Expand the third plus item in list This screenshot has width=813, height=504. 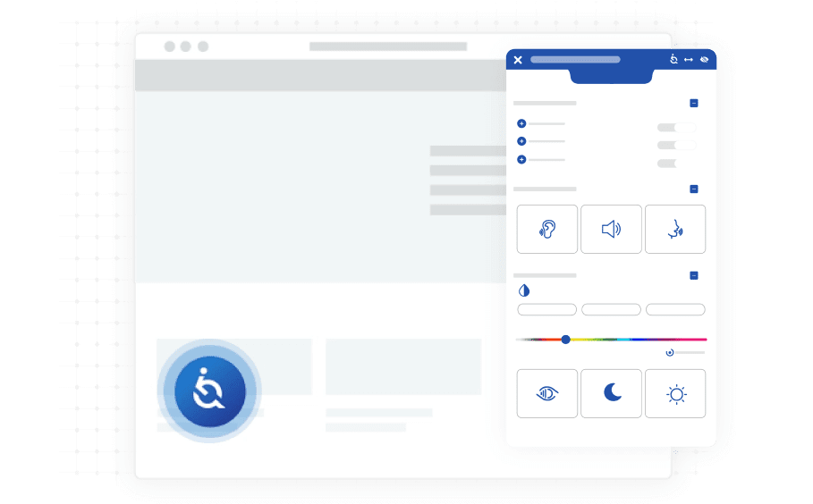click(521, 160)
